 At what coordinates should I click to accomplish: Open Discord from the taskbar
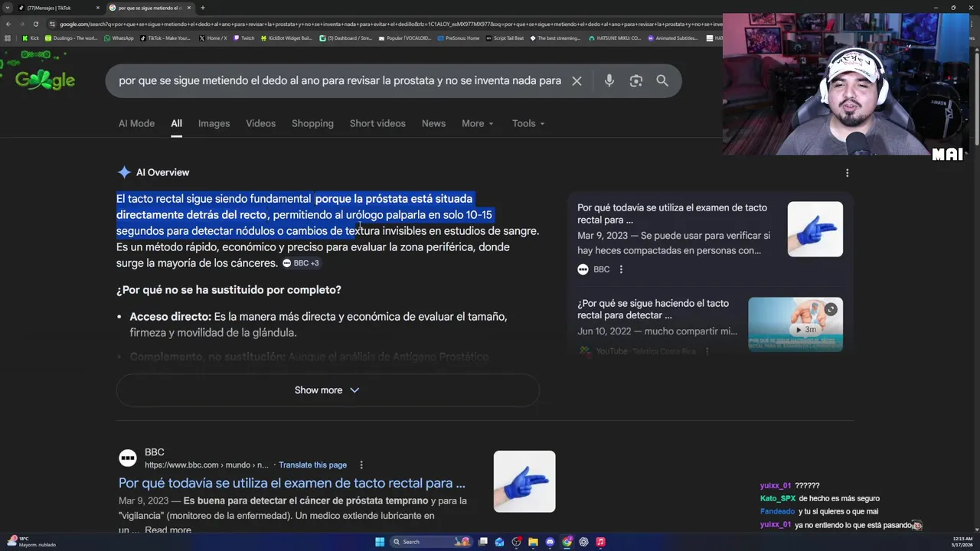coord(550,542)
